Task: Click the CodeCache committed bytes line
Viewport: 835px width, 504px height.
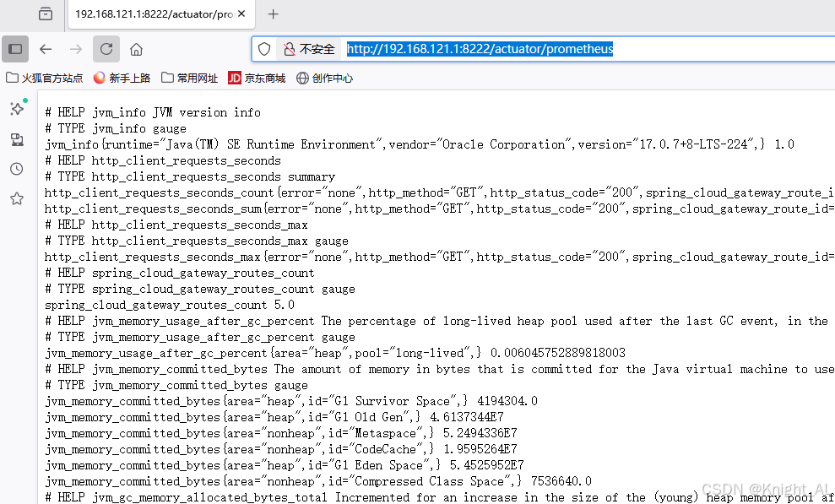Action: (281, 449)
